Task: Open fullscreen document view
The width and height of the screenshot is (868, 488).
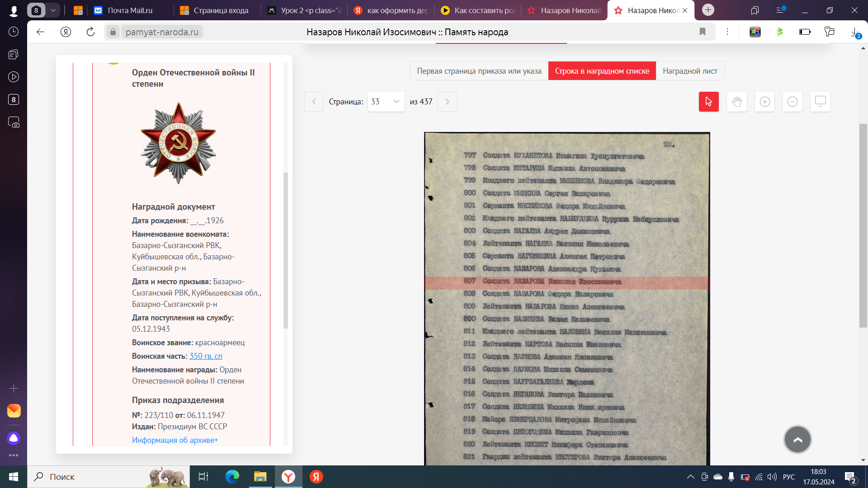Action: (x=820, y=102)
